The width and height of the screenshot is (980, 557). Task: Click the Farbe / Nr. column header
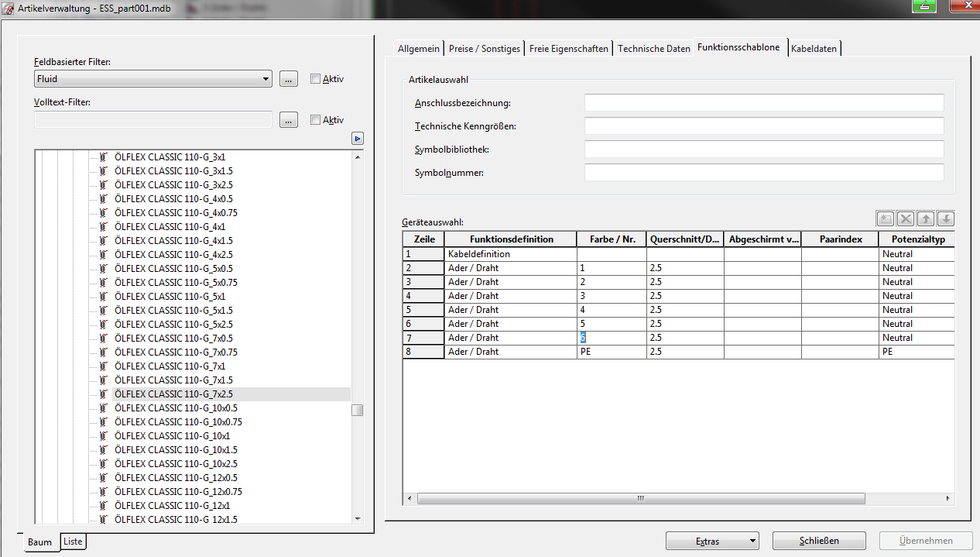click(612, 239)
